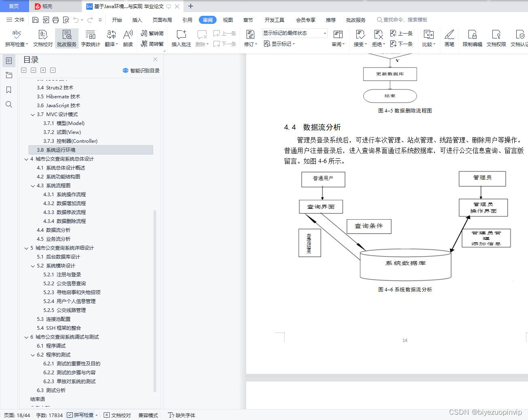Start 朗读 read aloud
The height and width of the screenshot is (420, 528).
(x=128, y=38)
